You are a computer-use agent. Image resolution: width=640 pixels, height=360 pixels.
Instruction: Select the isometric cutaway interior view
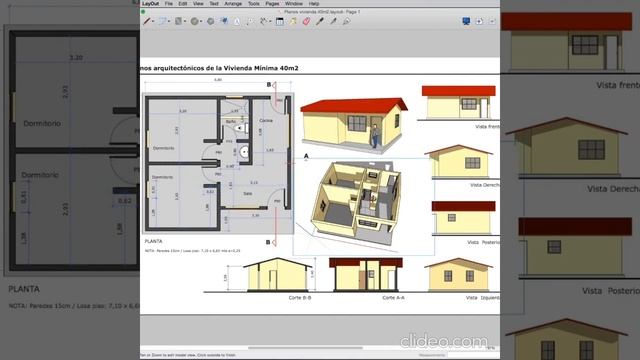coord(356,203)
